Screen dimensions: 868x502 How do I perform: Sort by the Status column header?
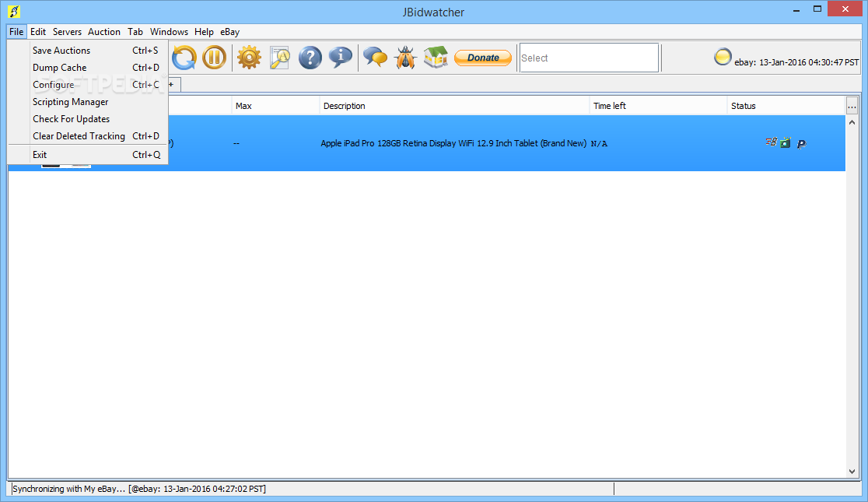[x=786, y=106]
